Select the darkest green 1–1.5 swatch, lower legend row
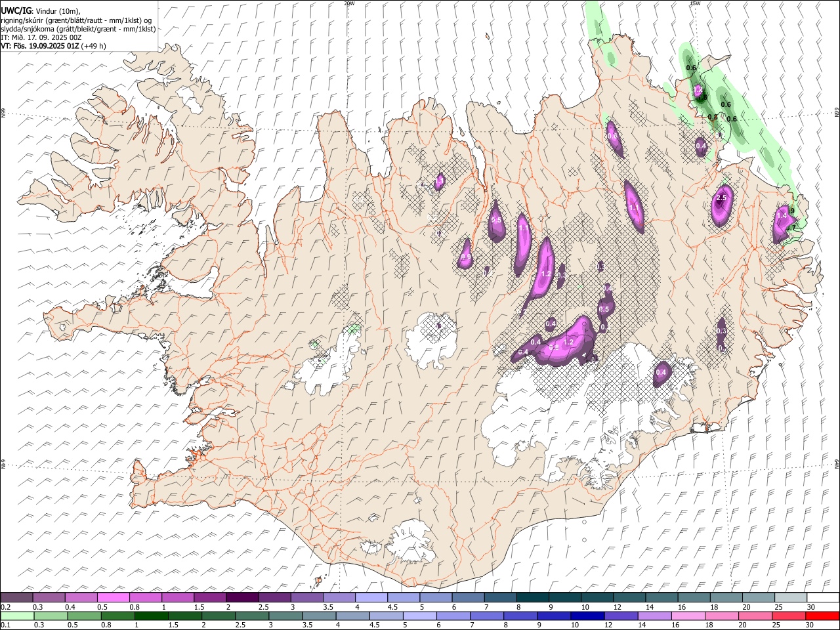The image size is (840, 630). pos(152,616)
